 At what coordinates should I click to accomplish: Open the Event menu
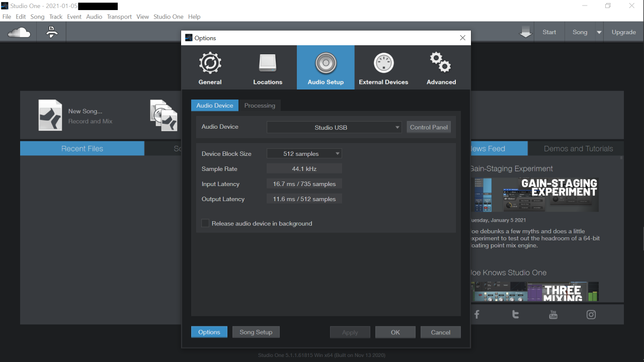click(74, 17)
